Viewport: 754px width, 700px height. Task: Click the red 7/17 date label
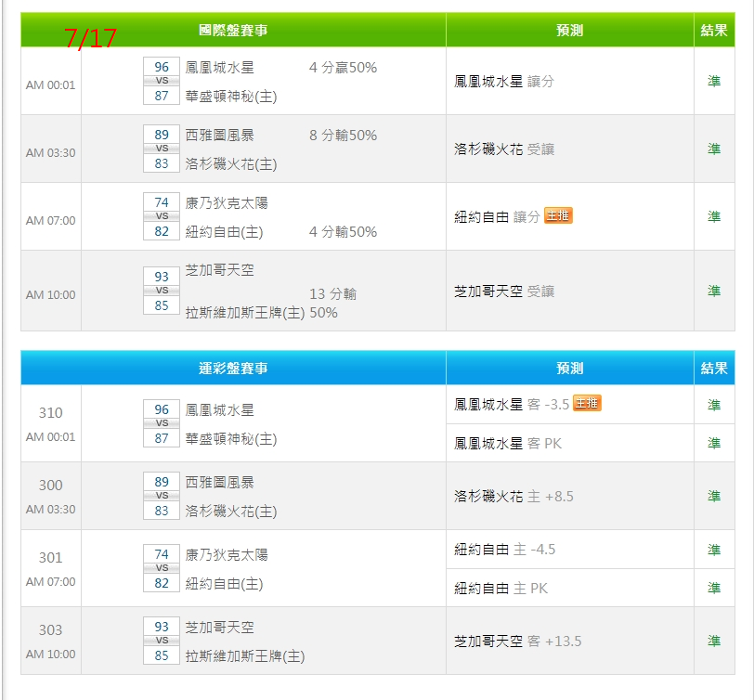[x=90, y=38]
